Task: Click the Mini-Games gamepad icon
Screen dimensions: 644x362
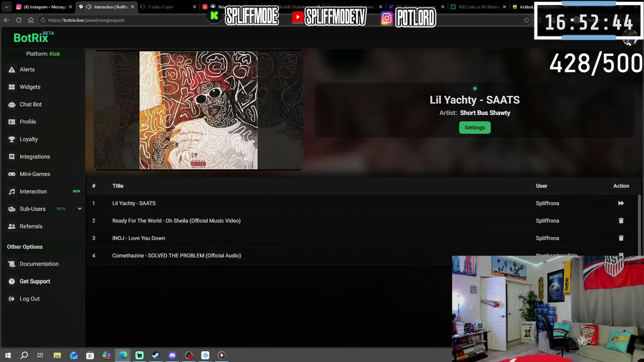Action: click(x=12, y=174)
